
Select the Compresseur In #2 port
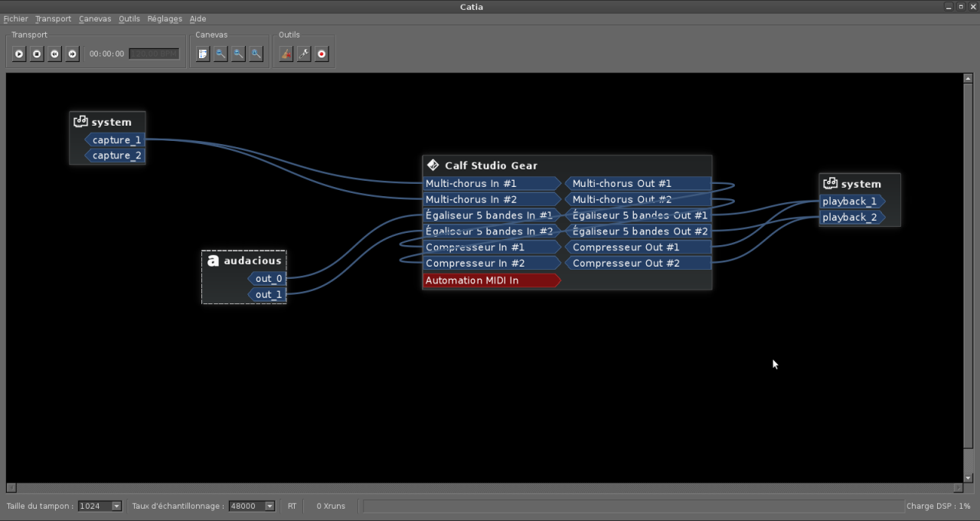click(492, 264)
